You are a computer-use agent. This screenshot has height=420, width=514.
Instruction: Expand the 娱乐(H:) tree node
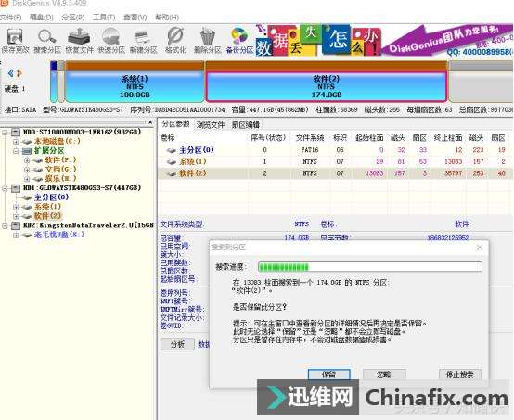click(27, 179)
